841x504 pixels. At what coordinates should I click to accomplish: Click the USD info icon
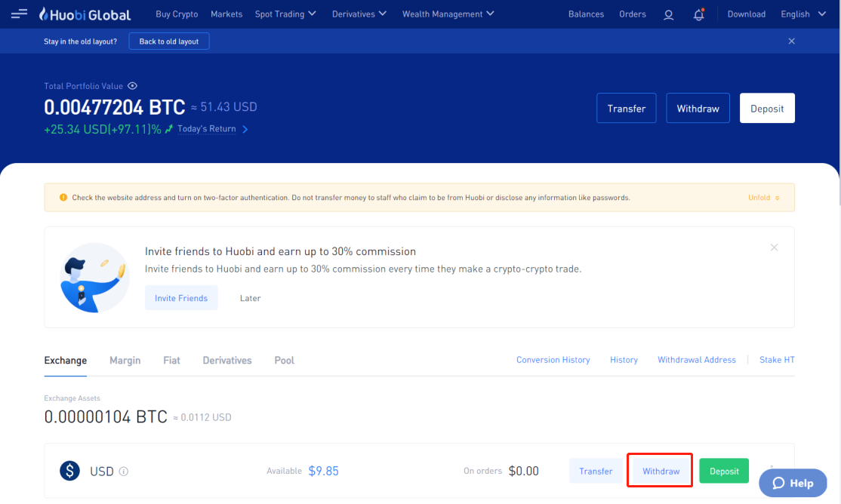coord(123,472)
